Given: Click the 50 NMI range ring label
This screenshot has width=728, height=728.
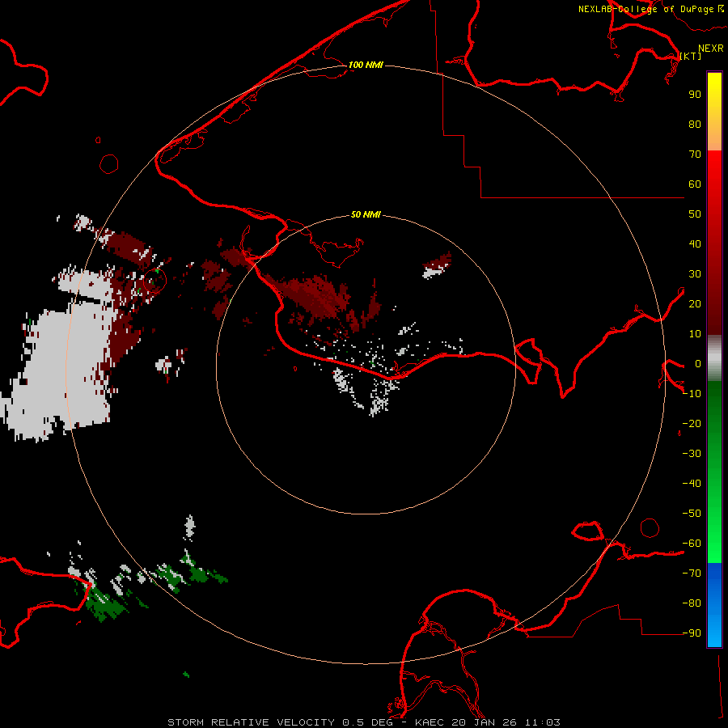Looking at the screenshot, I should point(366,214).
